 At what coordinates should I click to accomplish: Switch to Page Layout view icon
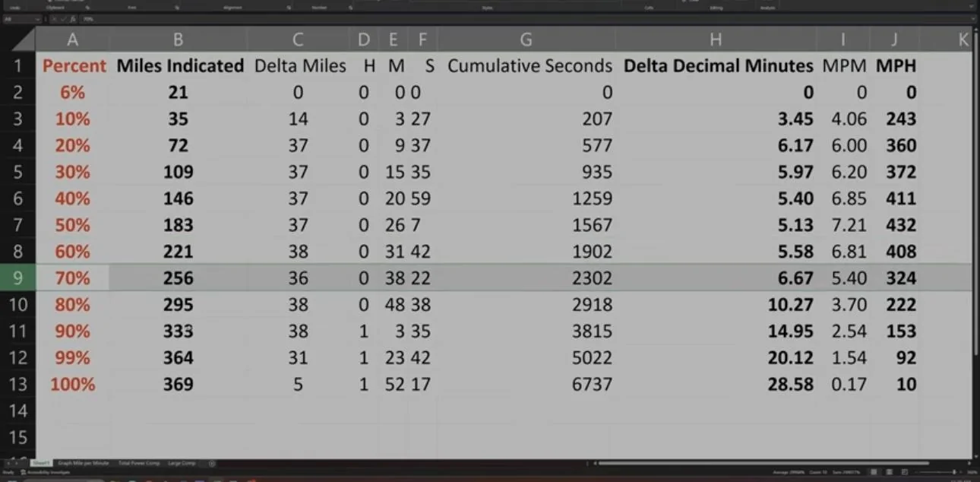890,472
